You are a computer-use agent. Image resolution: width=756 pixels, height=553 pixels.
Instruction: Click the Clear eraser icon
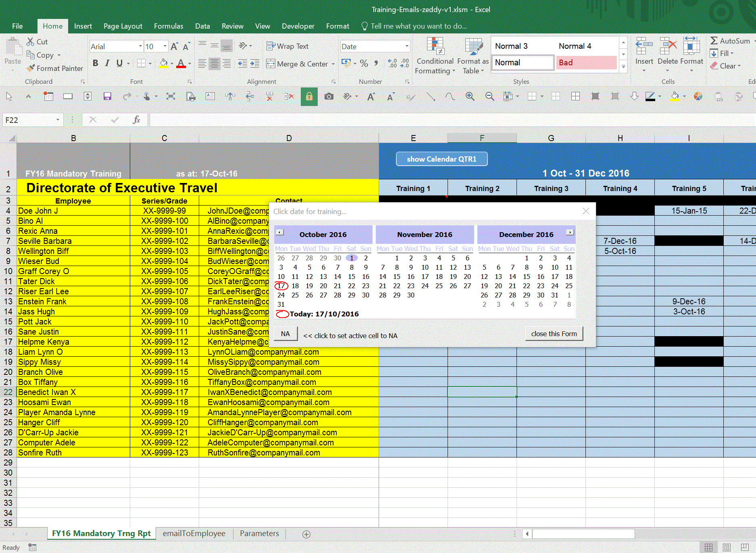click(714, 66)
